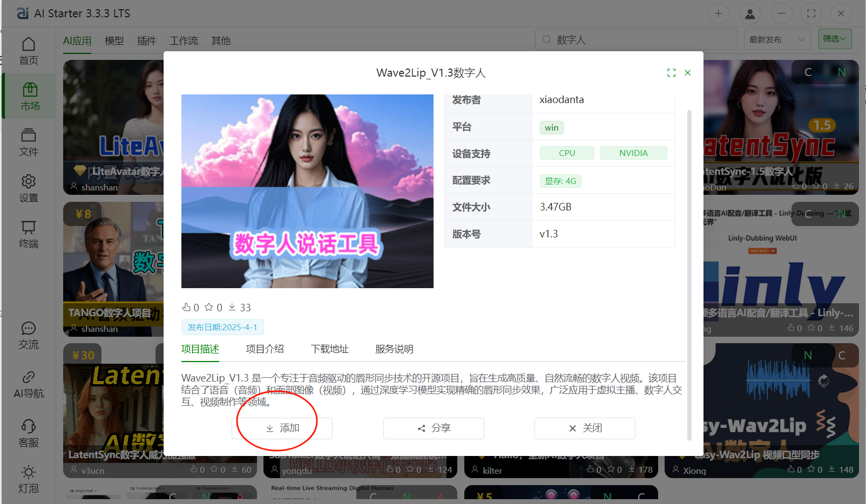Click the download icon on kilter card showing 178
The width and height of the screenshot is (866, 504).
click(631, 469)
